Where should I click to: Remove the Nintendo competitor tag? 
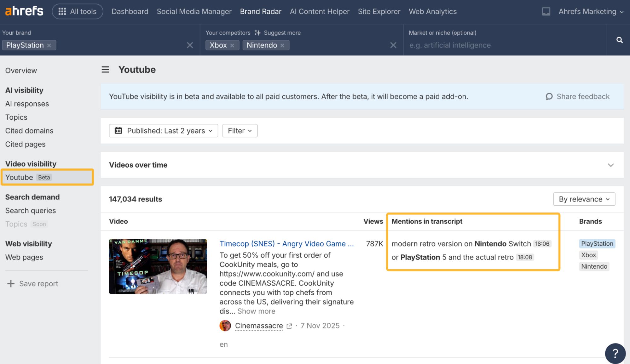[x=282, y=45]
